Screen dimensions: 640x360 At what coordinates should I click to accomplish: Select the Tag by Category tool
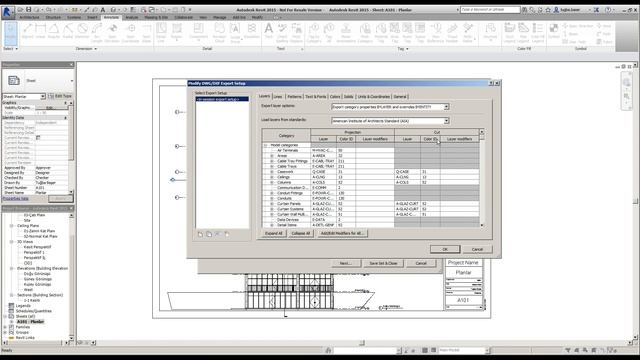(314, 32)
